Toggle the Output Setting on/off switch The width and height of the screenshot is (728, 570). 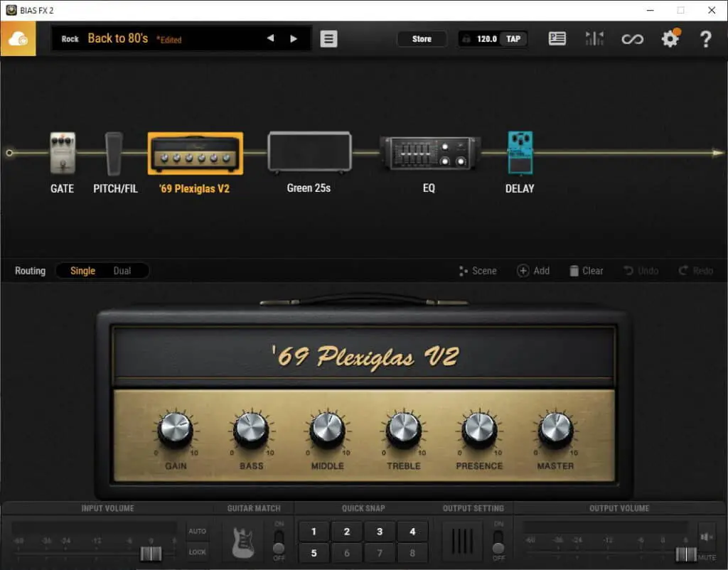[x=498, y=542]
